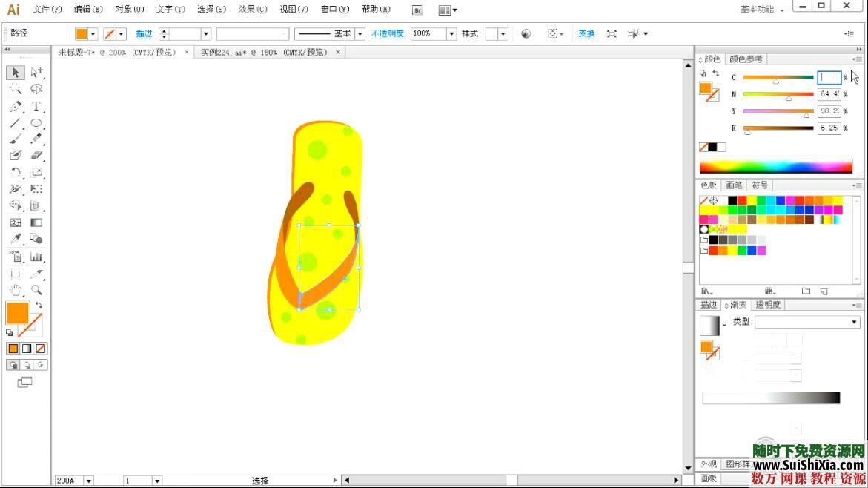
Task: Select the Pen tool
Action: pyautogui.click(x=16, y=107)
